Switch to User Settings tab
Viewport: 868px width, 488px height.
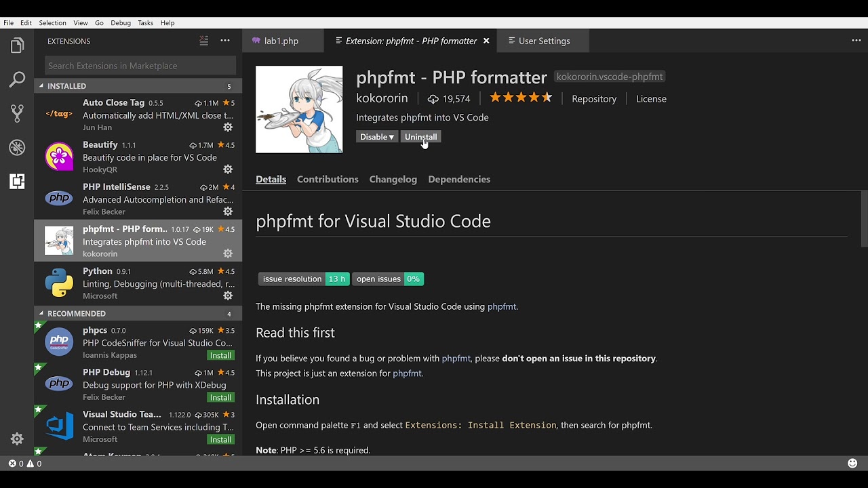click(x=543, y=41)
